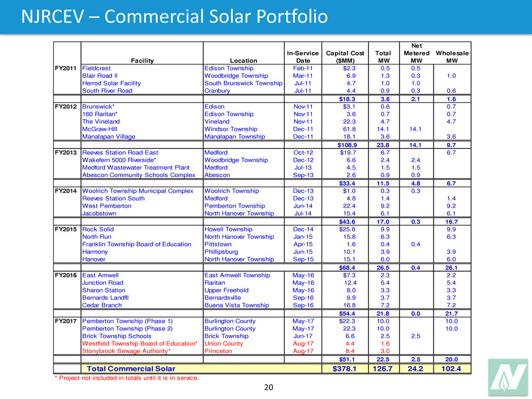Select The Vineland facility cell
This screenshot has width=532, height=399.
pyautogui.click(x=101, y=122)
